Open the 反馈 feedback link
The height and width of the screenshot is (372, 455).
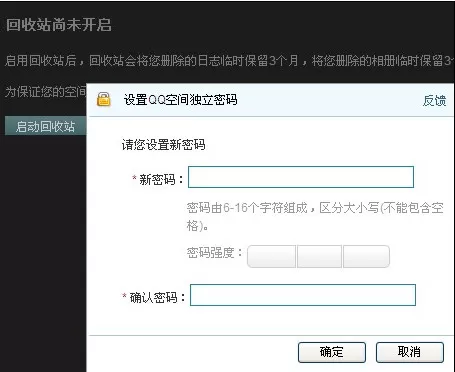coord(434,100)
